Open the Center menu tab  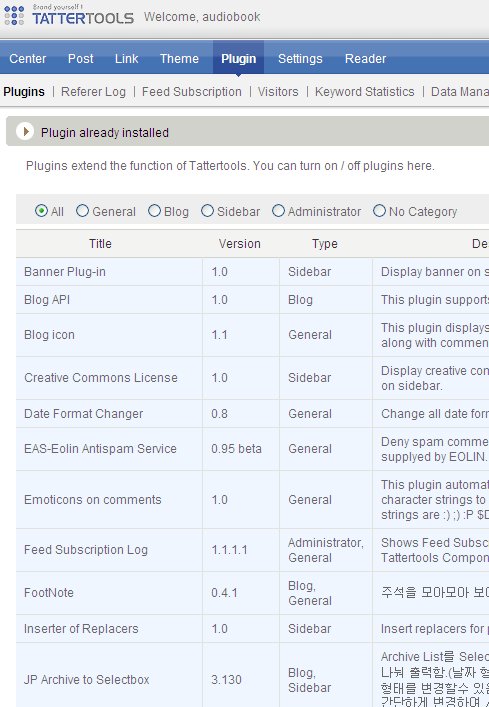(27, 59)
